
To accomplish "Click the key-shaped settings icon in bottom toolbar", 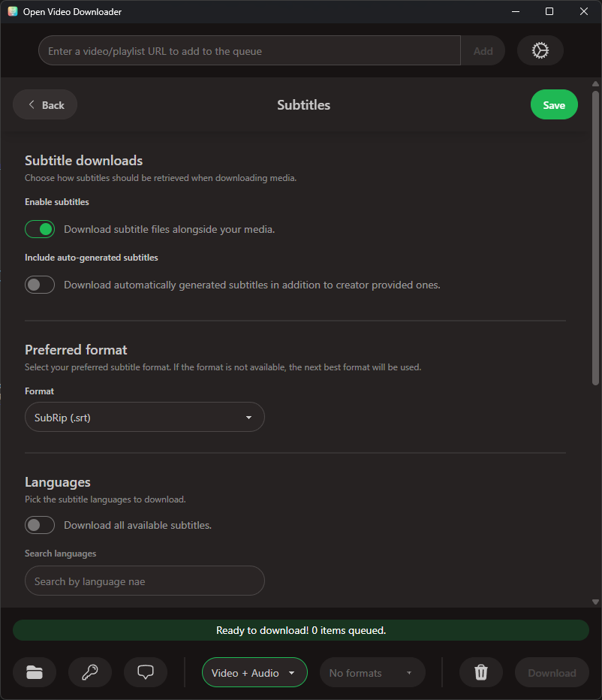I will 90,672.
